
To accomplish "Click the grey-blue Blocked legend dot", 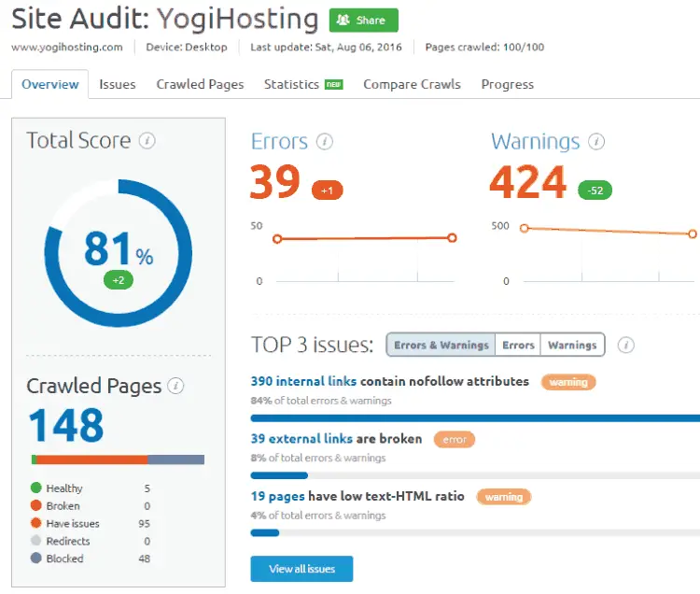I will (36, 558).
